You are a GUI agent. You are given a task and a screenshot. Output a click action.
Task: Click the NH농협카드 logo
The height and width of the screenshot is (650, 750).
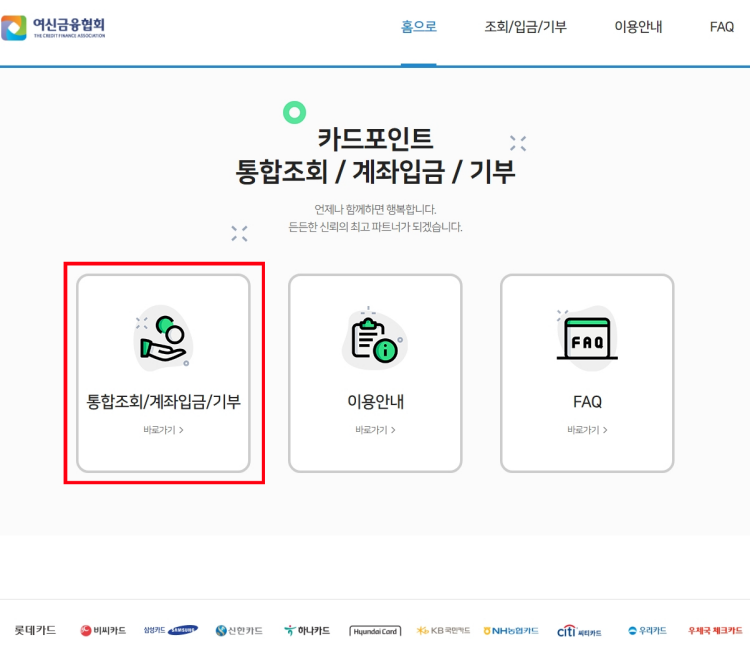[x=511, y=631]
